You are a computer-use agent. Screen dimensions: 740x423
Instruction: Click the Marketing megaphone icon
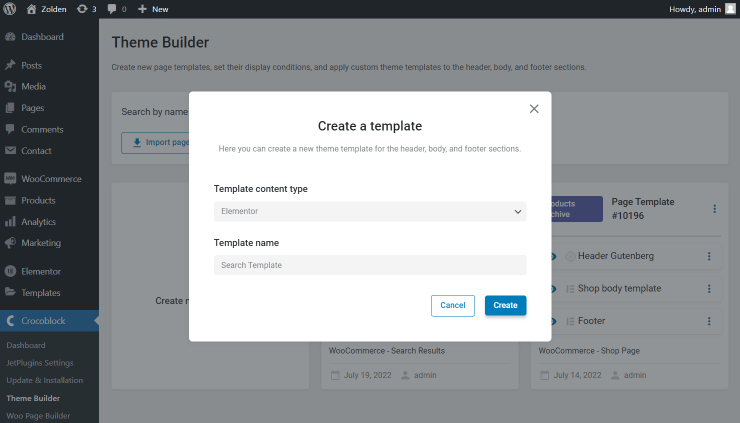(10, 243)
